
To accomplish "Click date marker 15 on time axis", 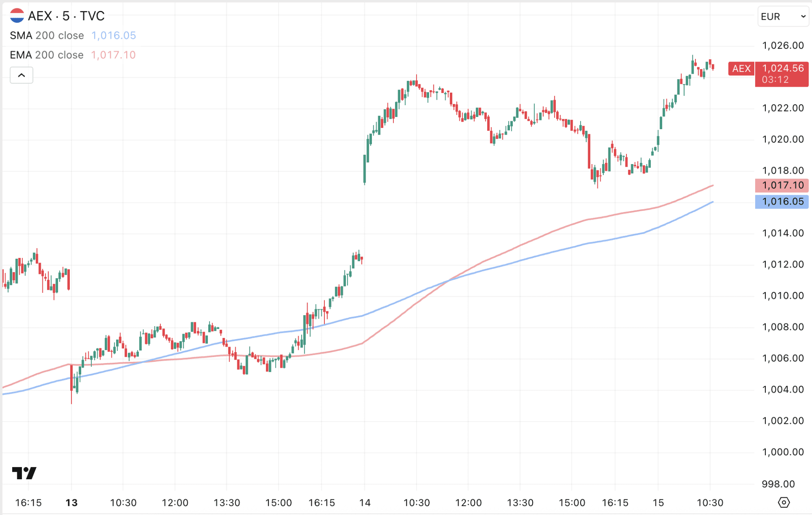I will pyautogui.click(x=658, y=502).
